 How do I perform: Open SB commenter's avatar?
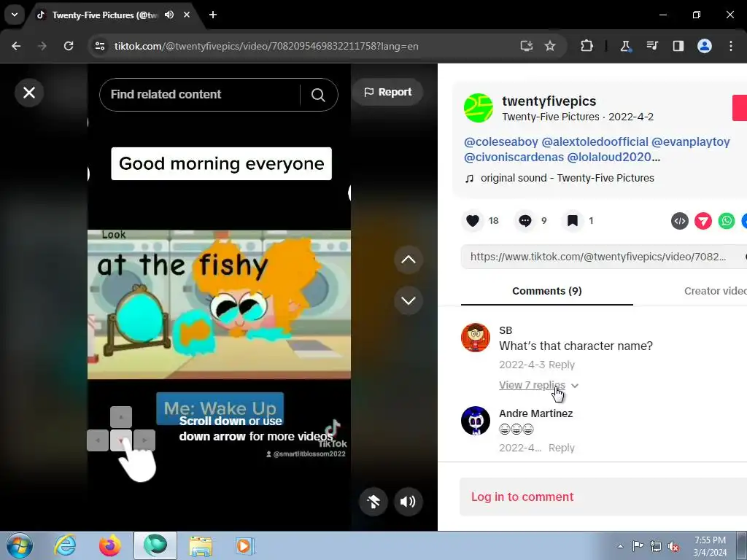[x=476, y=338]
